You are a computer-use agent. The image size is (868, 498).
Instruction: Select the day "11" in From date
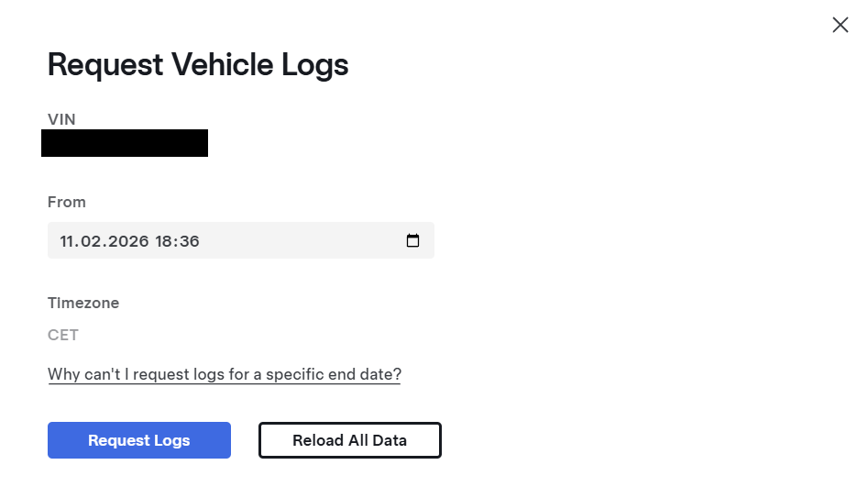(70, 242)
